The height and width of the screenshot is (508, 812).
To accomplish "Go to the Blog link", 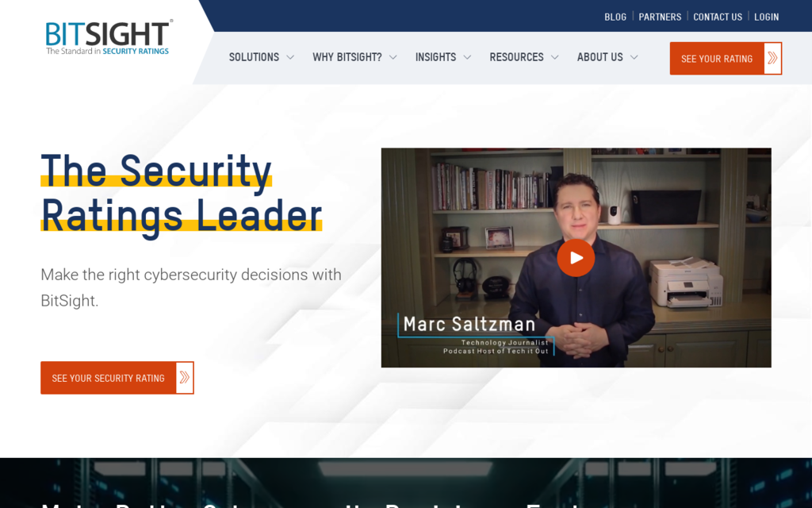I will click(x=615, y=17).
